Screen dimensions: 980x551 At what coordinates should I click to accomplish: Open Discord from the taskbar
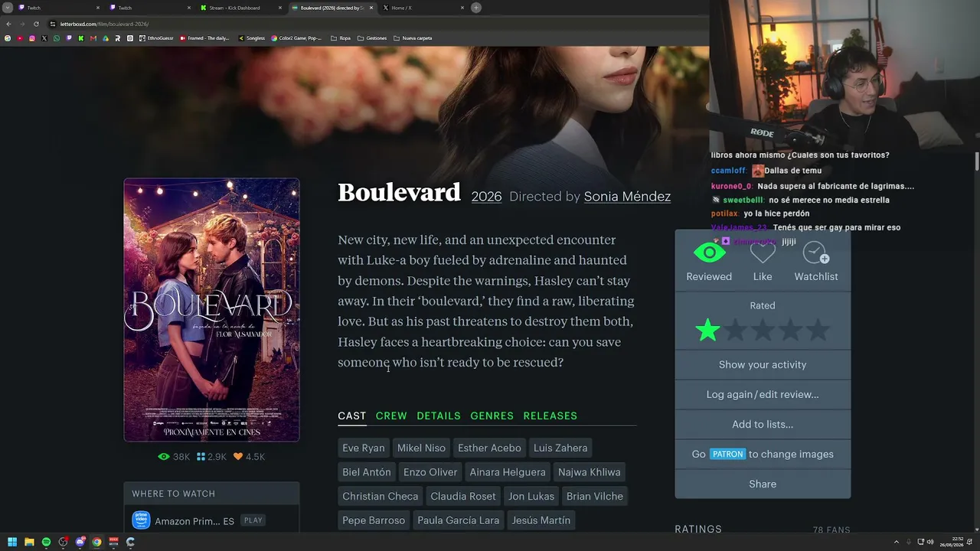80,542
